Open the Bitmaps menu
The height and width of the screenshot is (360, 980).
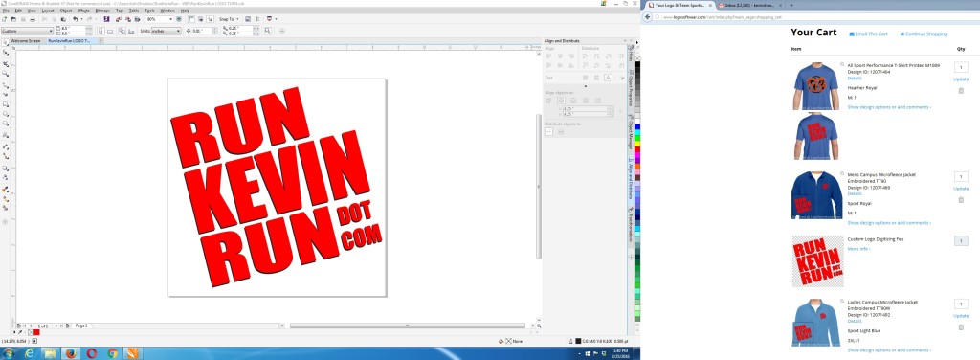coord(102,11)
